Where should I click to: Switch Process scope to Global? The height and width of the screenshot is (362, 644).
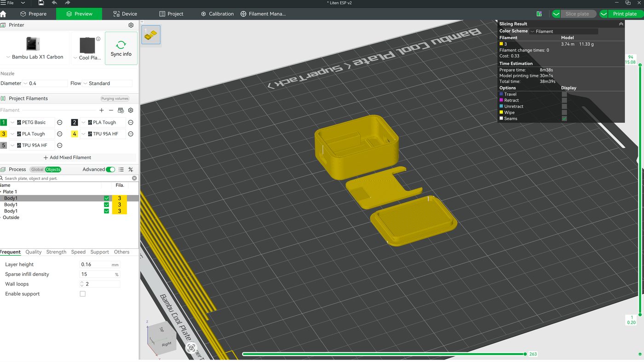[x=37, y=169]
